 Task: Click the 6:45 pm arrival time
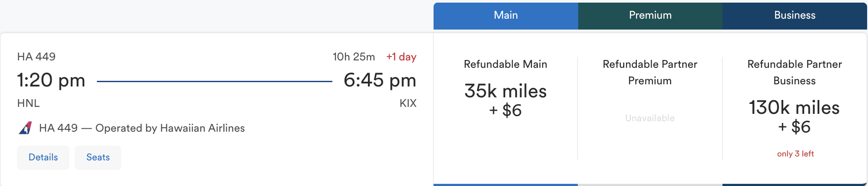[380, 80]
